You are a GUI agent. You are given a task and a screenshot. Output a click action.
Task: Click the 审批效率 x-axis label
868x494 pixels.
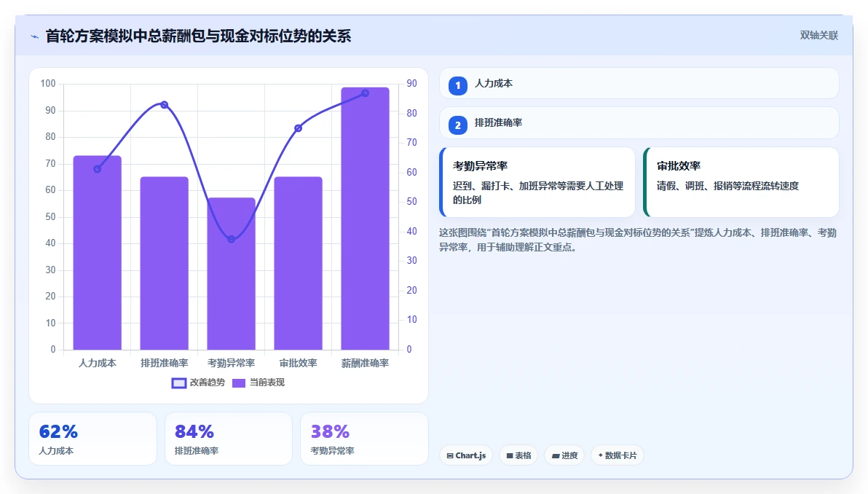point(299,364)
